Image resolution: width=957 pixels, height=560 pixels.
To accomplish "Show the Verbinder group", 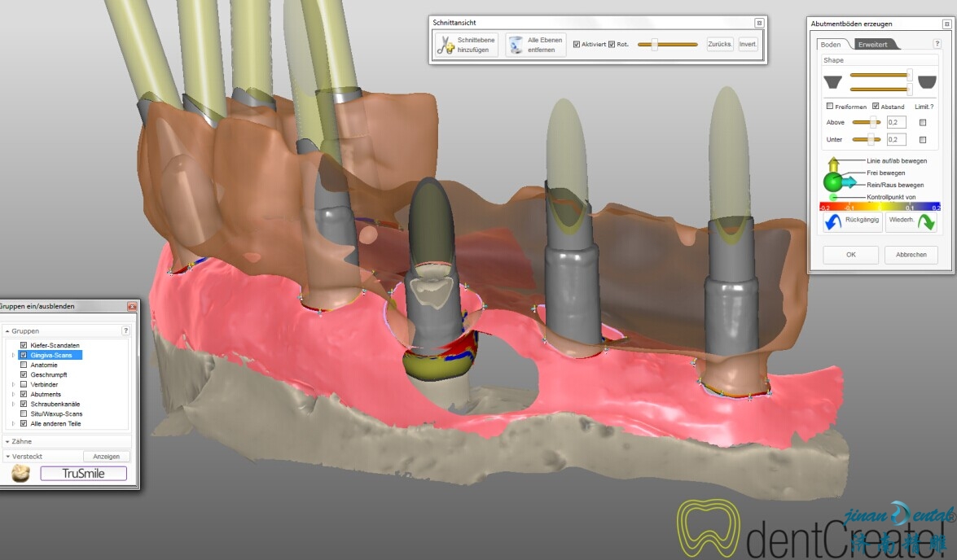I will pyautogui.click(x=23, y=384).
